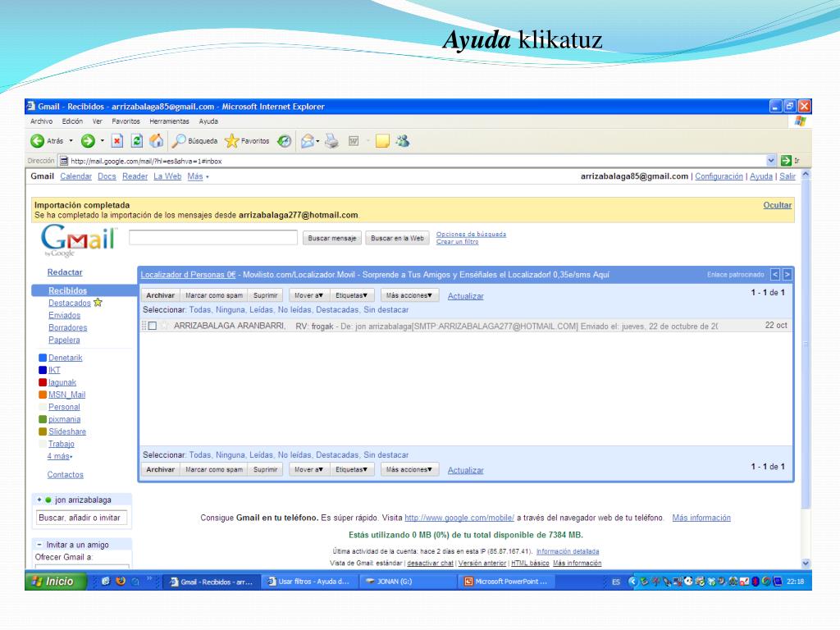Click the Gmail search input field
840x630 pixels.
click(213, 237)
